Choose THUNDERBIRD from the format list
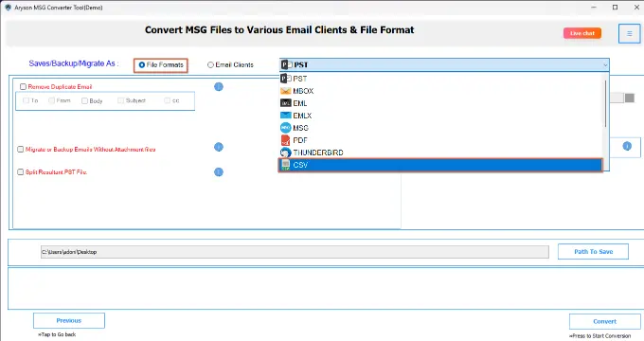Image resolution: width=644 pixels, height=341 pixels. point(441,153)
